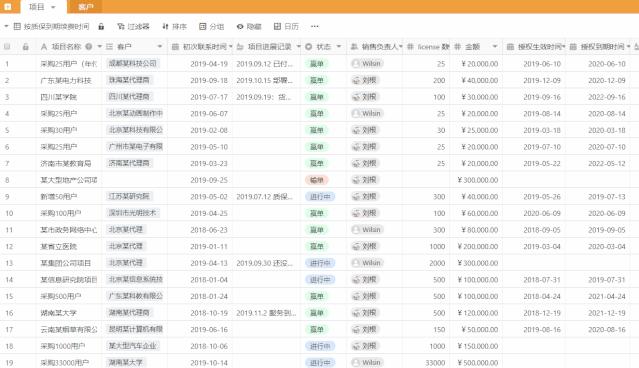Click the info icon beside 项目名称 header
The image size is (639, 368).
[88, 47]
